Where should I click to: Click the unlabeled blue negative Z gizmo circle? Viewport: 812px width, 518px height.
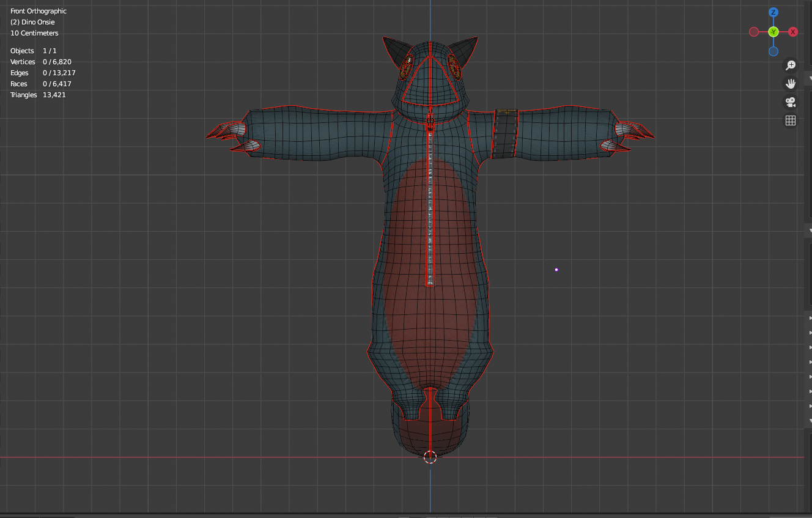773,51
